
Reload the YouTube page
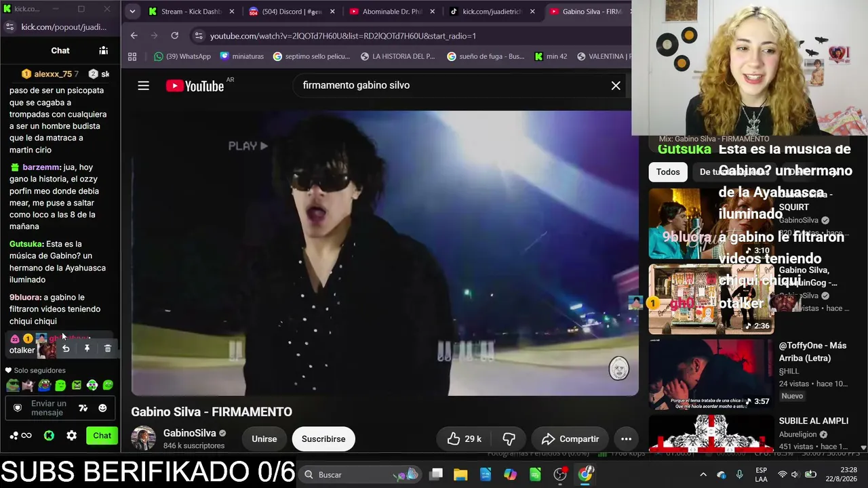174,36
